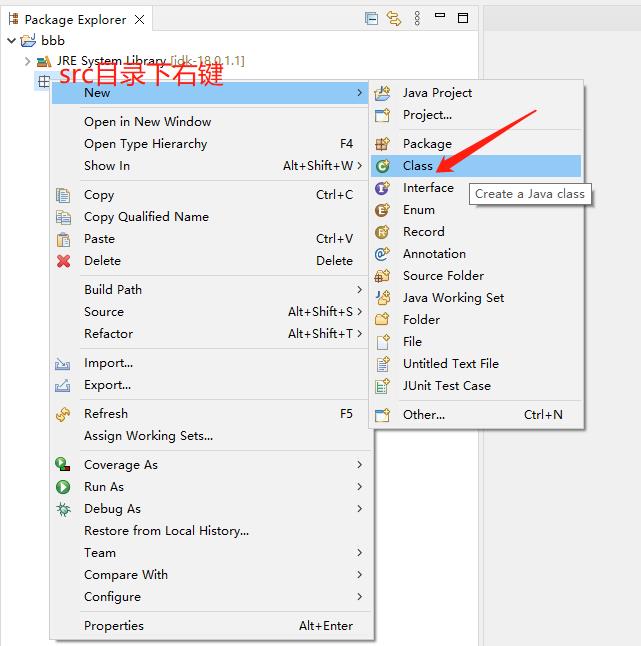The width and height of the screenshot is (641, 646).
Task: Click the Package Explorer tab title
Action: tap(75, 19)
